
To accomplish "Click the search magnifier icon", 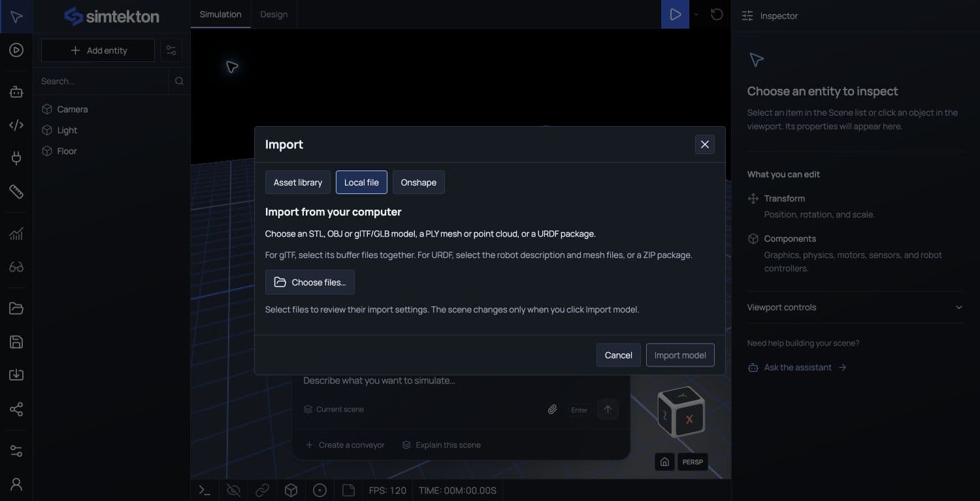I will pos(179,82).
